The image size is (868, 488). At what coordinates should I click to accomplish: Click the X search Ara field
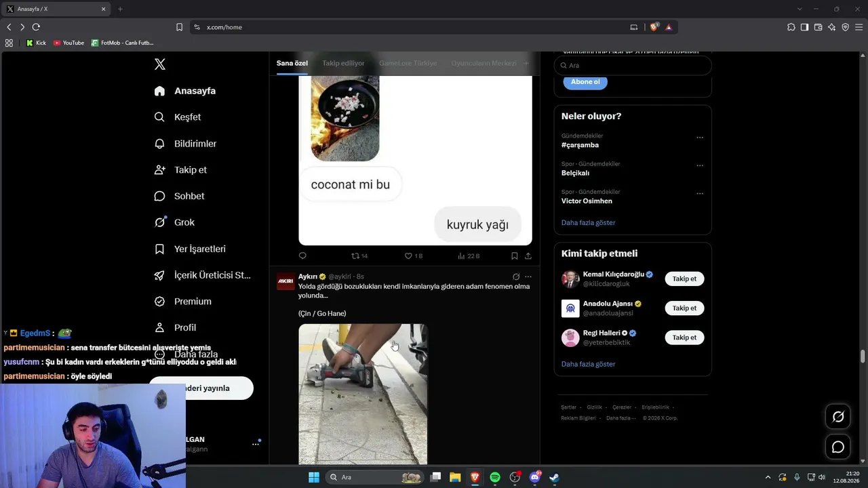coord(633,66)
